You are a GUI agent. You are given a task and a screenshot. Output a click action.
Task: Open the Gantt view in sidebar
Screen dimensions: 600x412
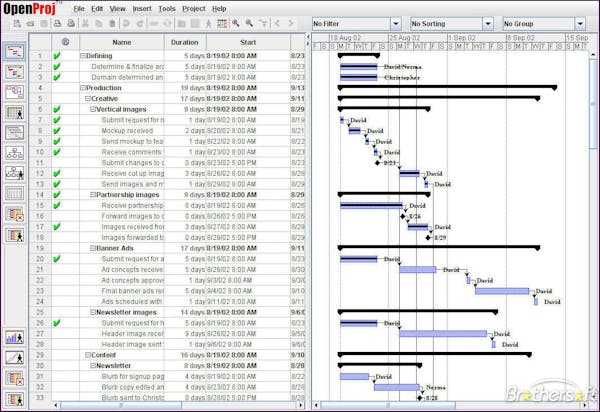15,51
